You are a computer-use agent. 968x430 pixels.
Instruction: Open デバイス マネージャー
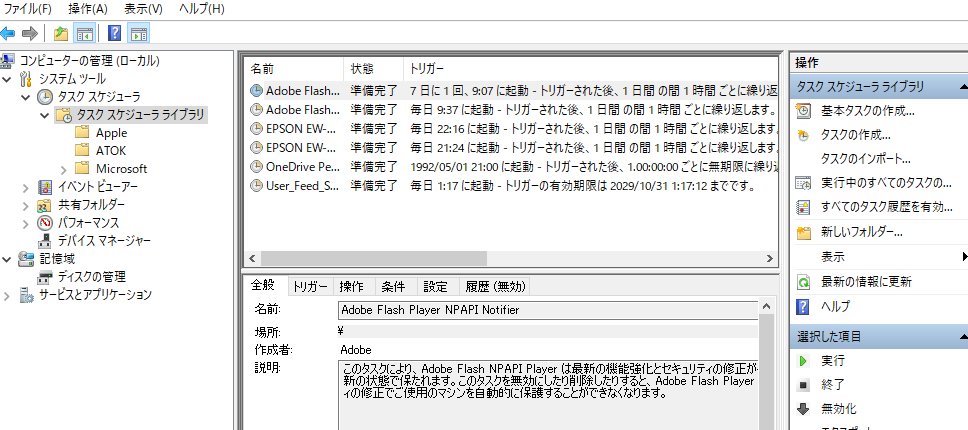pyautogui.click(x=104, y=241)
